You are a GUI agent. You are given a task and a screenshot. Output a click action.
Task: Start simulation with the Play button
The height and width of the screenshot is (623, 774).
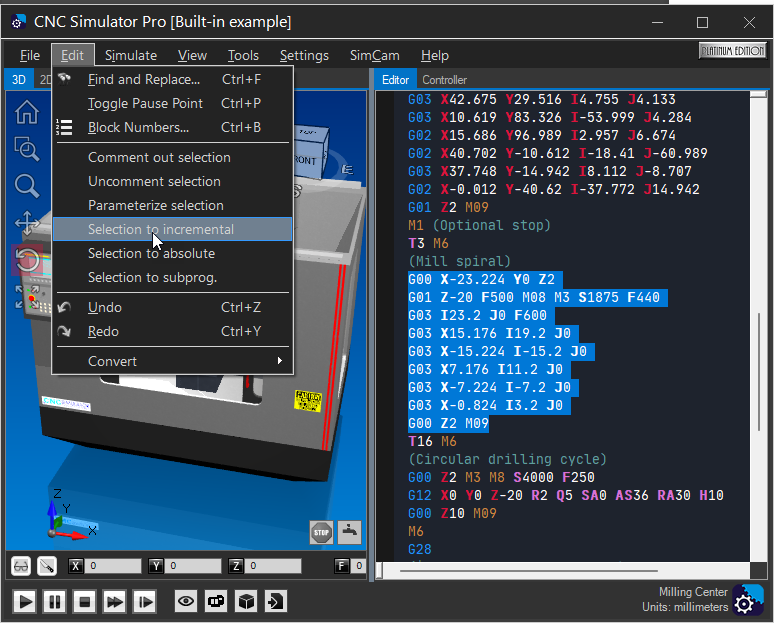coord(25,602)
